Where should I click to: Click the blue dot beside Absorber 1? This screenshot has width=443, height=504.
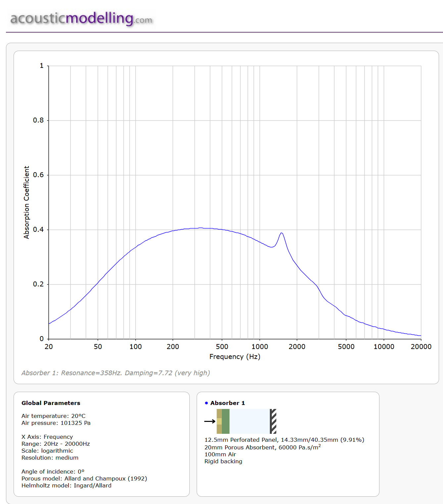click(x=206, y=403)
